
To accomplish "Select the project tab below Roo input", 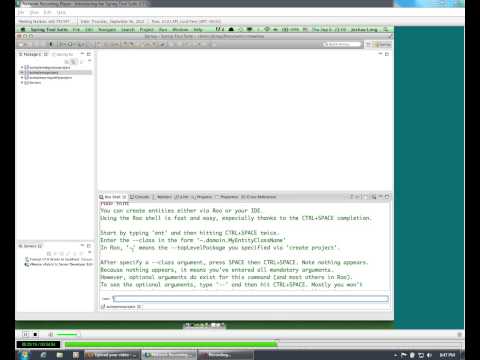I will [x=121, y=306].
